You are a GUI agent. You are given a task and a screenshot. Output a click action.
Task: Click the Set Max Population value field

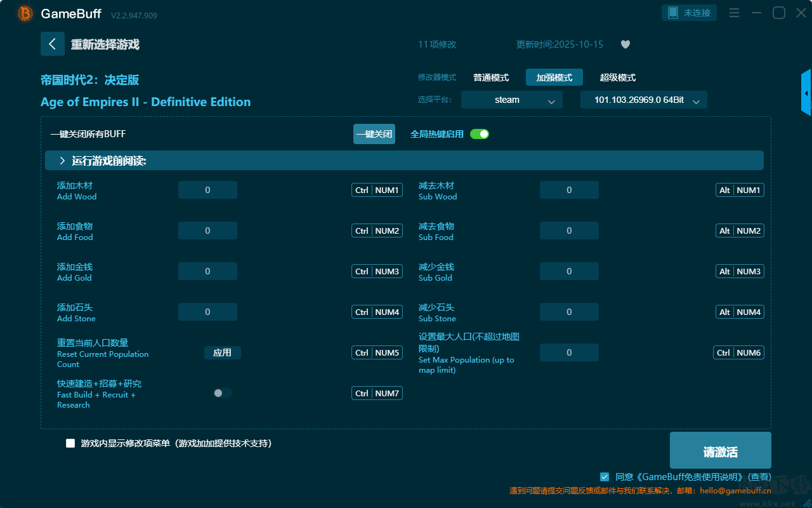click(569, 352)
